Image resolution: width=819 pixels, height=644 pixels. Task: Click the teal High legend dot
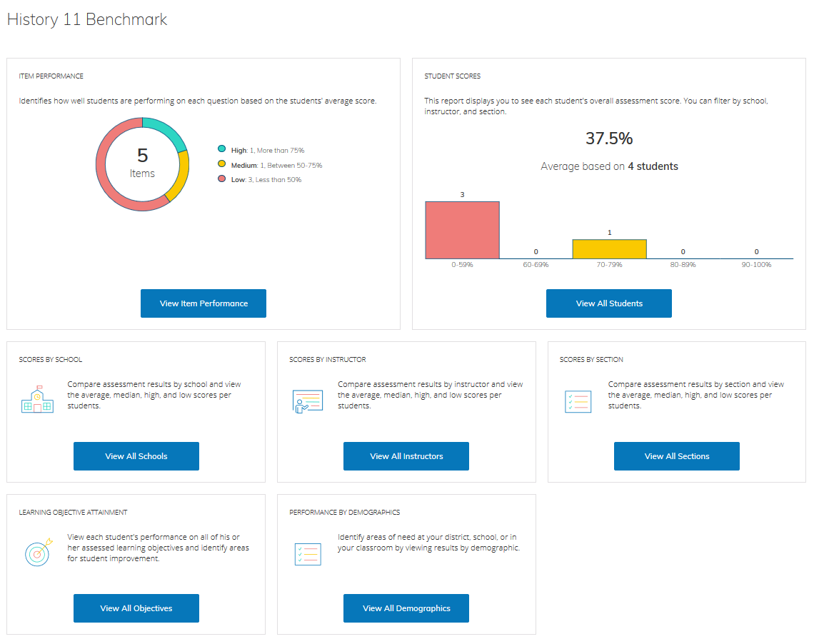coord(222,150)
